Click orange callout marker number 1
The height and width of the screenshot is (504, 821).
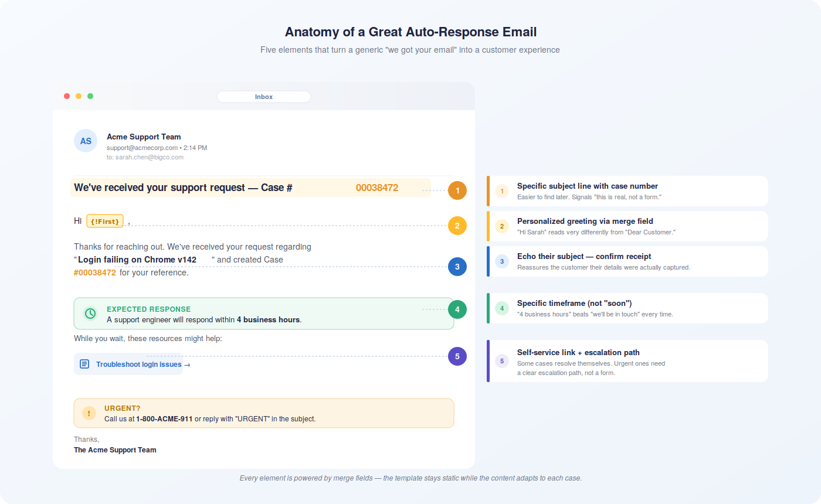pos(457,190)
